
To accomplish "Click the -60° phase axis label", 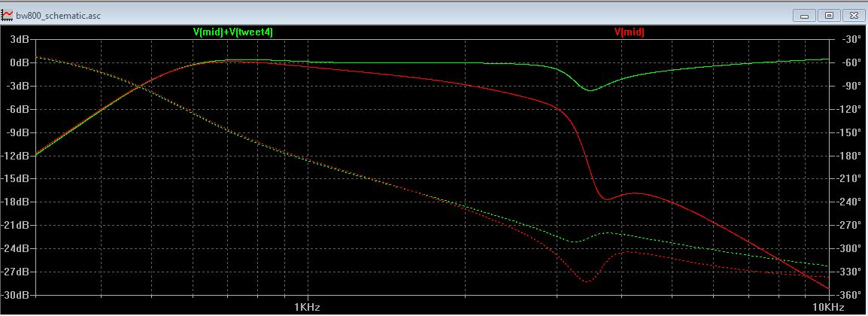I will (850, 62).
